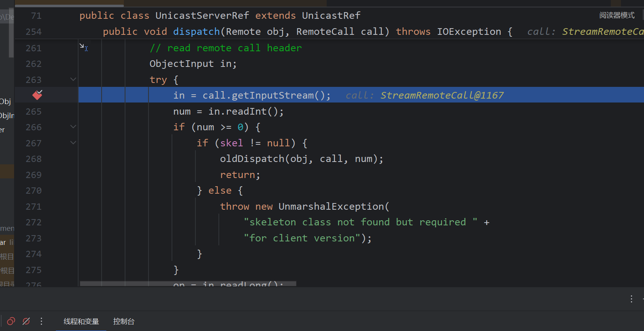Toggle Mute Breakpoints in the debug toolbar
Viewport: 644px width, 331px height.
coord(26,321)
